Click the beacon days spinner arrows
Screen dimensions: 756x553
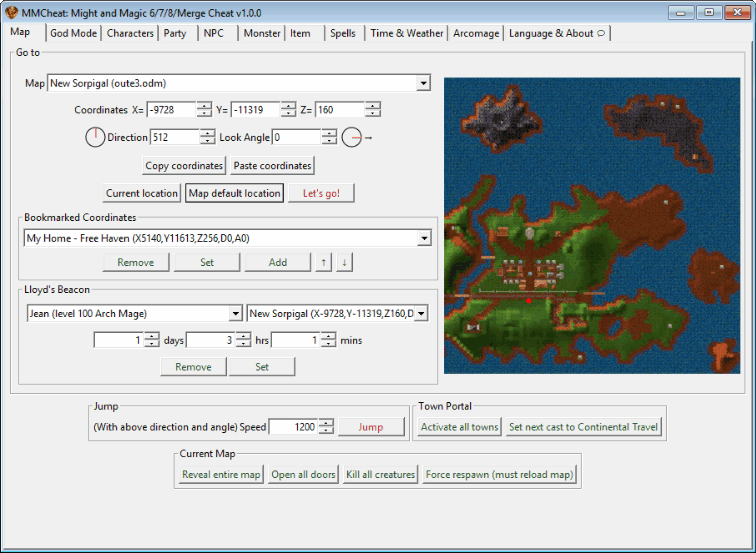(x=152, y=340)
